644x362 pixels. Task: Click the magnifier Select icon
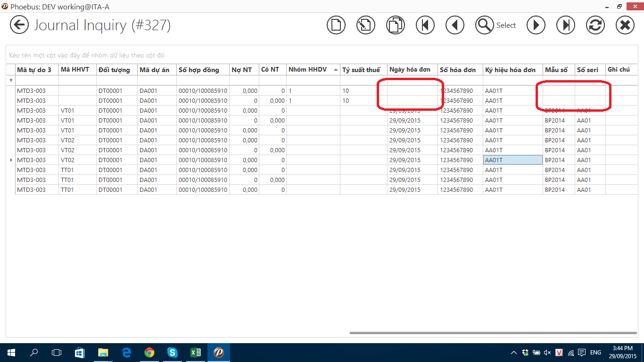point(484,25)
